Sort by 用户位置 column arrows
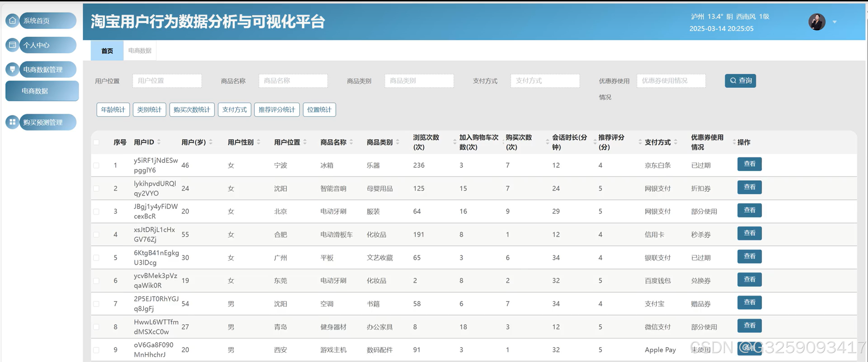The width and height of the screenshot is (868, 362). 305,142
